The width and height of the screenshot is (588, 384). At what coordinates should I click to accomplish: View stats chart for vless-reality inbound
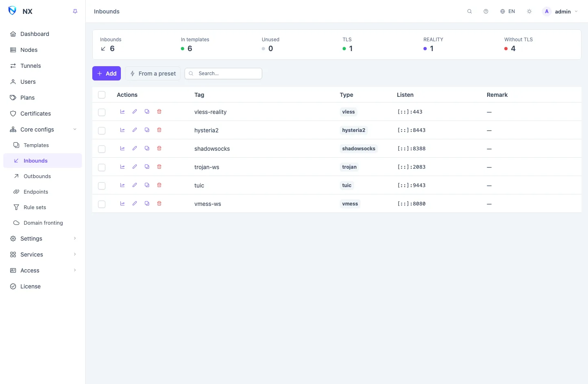(x=122, y=112)
